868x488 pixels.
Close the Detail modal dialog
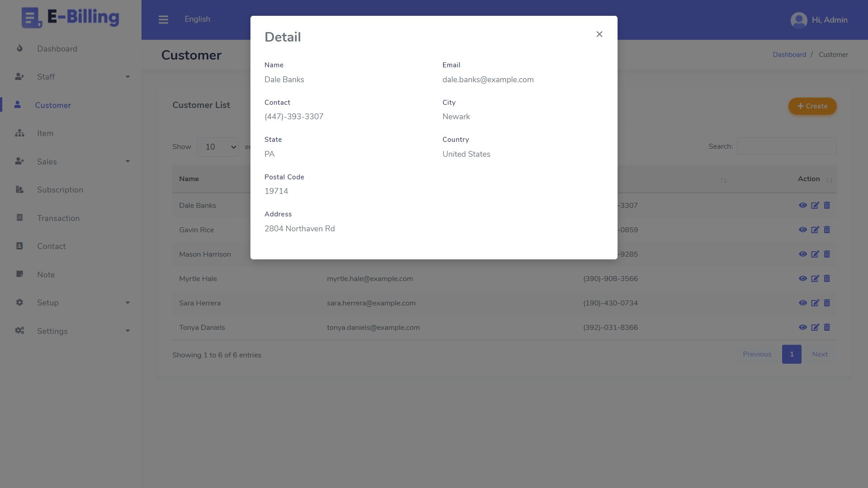point(599,34)
